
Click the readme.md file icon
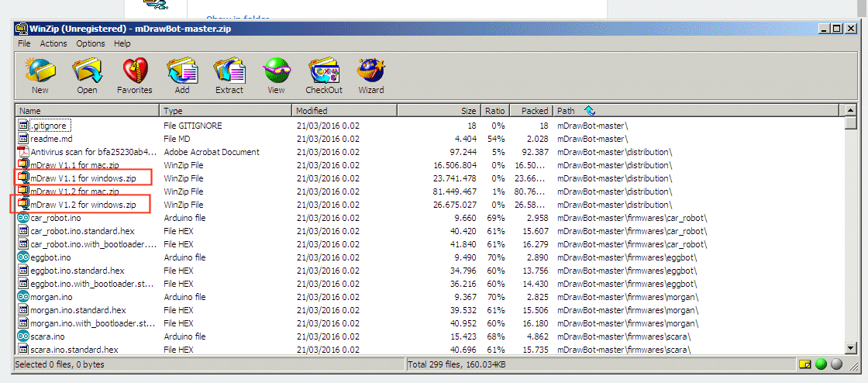coord(23,139)
